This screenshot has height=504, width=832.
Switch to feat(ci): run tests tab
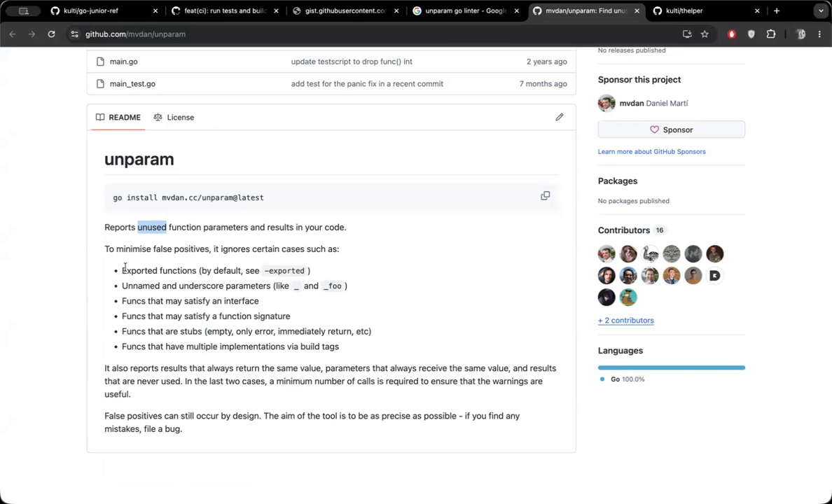225,10
